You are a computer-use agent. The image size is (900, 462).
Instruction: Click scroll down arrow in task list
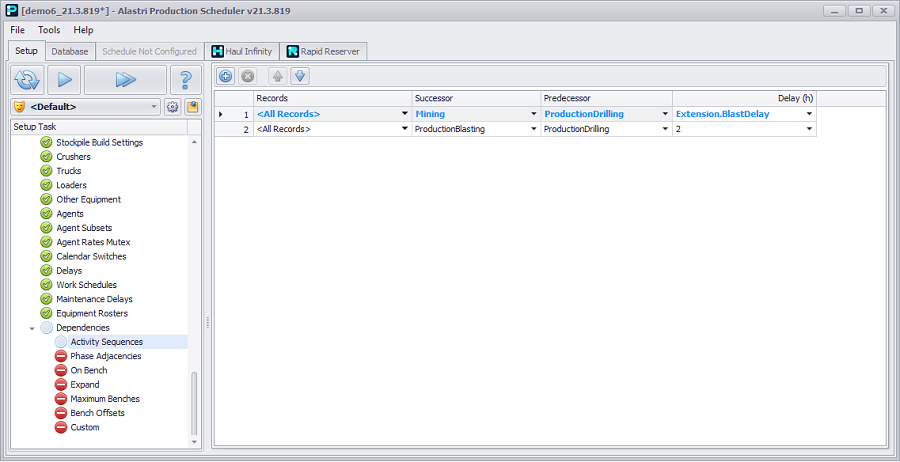point(193,442)
